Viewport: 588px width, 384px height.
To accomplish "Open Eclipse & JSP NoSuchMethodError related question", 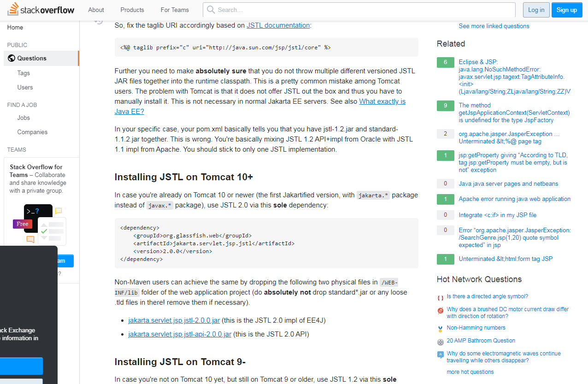I will 515,77.
